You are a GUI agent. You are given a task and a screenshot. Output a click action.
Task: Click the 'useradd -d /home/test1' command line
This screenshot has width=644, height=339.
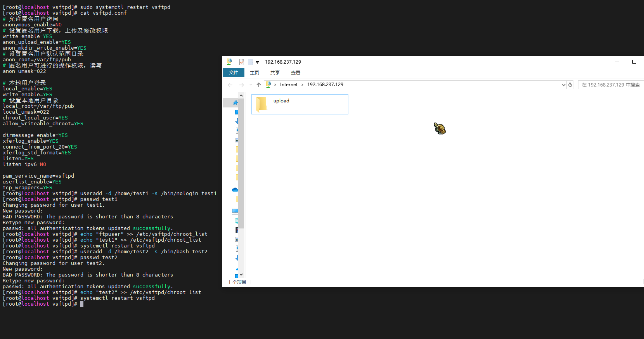tap(110, 194)
